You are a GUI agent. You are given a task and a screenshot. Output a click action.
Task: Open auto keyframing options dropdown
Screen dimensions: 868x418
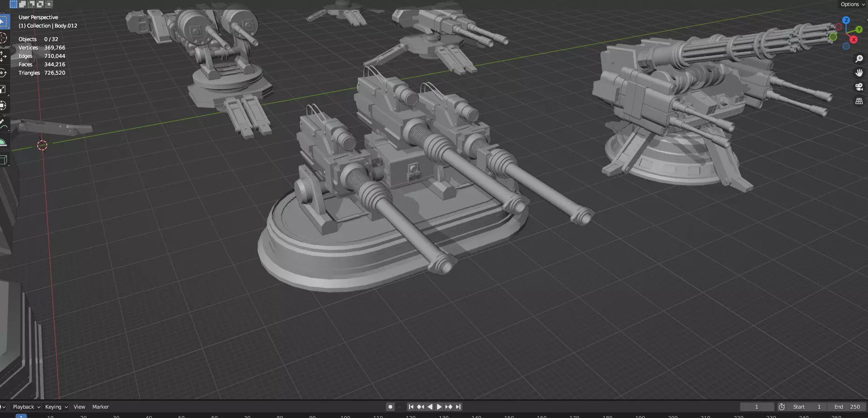[399, 407]
